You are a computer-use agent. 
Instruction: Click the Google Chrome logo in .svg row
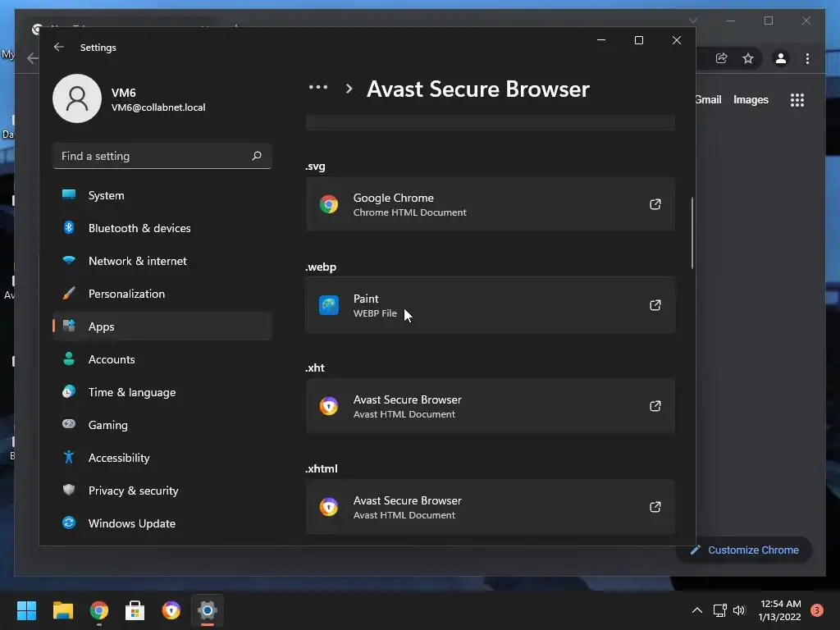click(329, 204)
